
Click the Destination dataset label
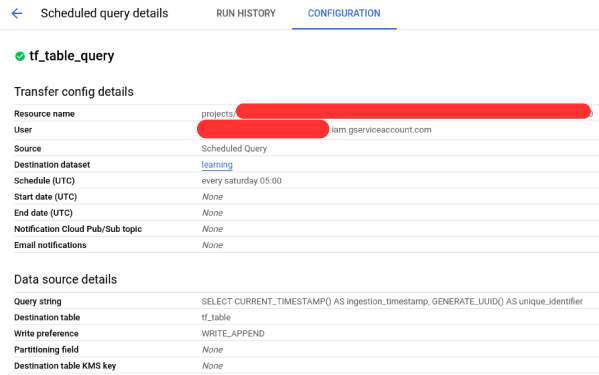52,165
